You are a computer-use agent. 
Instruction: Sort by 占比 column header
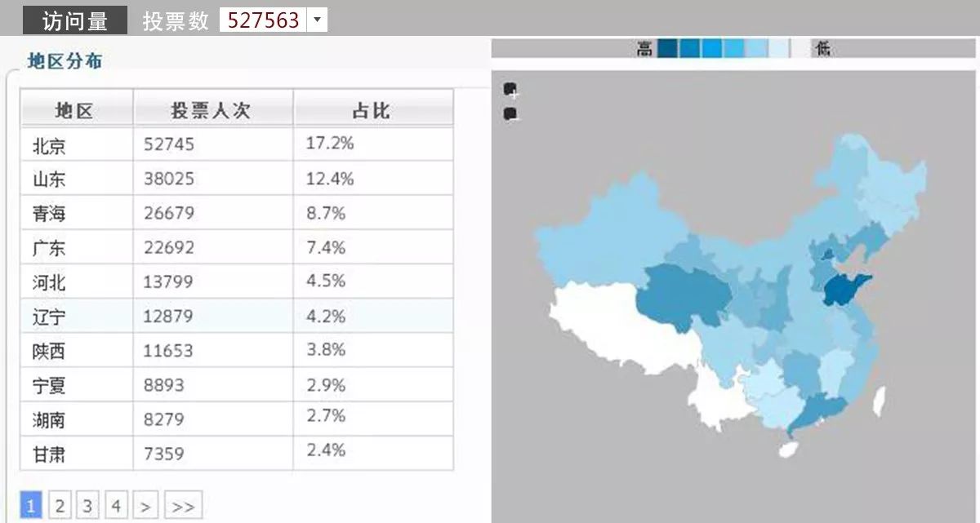[373, 109]
